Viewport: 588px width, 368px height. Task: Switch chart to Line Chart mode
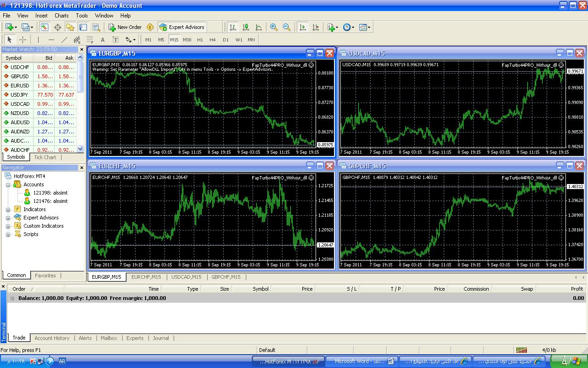tap(259, 27)
